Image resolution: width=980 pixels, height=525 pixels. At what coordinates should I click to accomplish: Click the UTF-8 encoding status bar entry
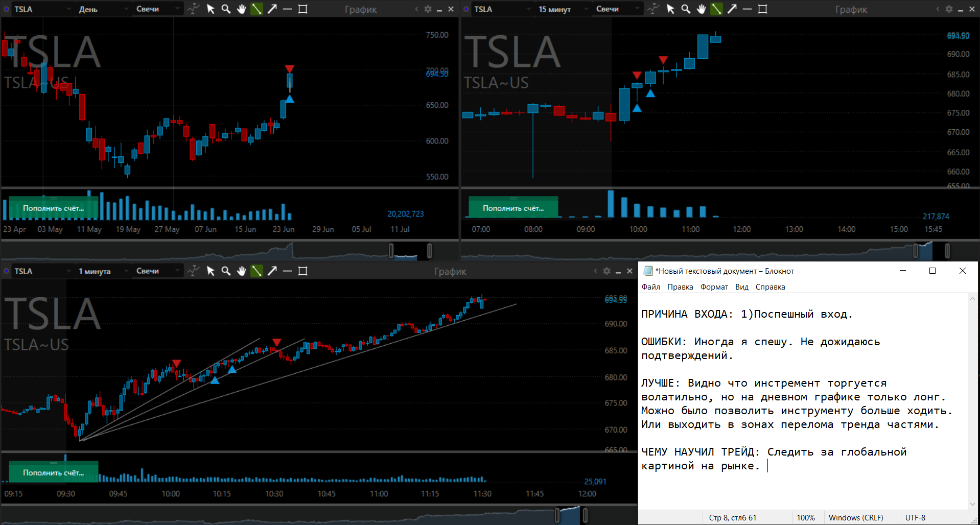point(915,517)
